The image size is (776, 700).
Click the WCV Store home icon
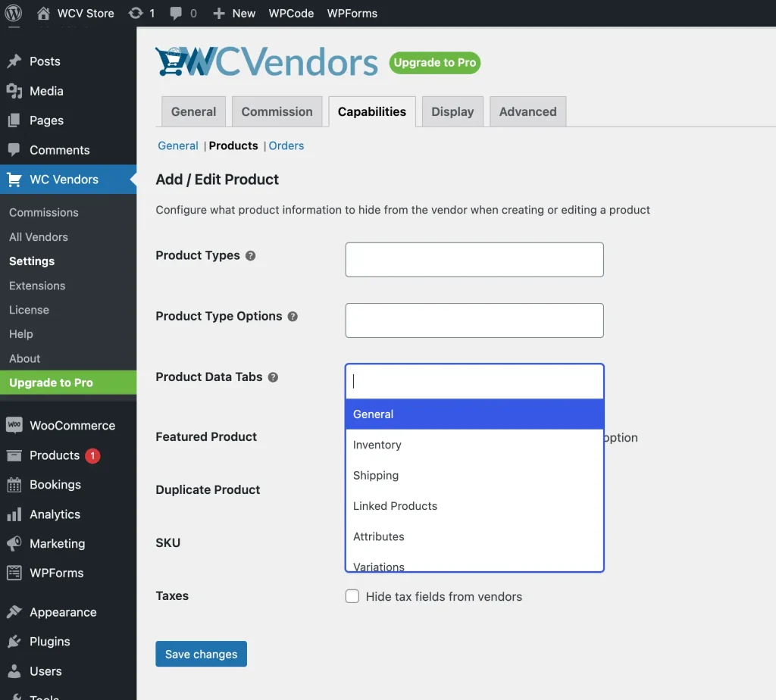tap(43, 14)
